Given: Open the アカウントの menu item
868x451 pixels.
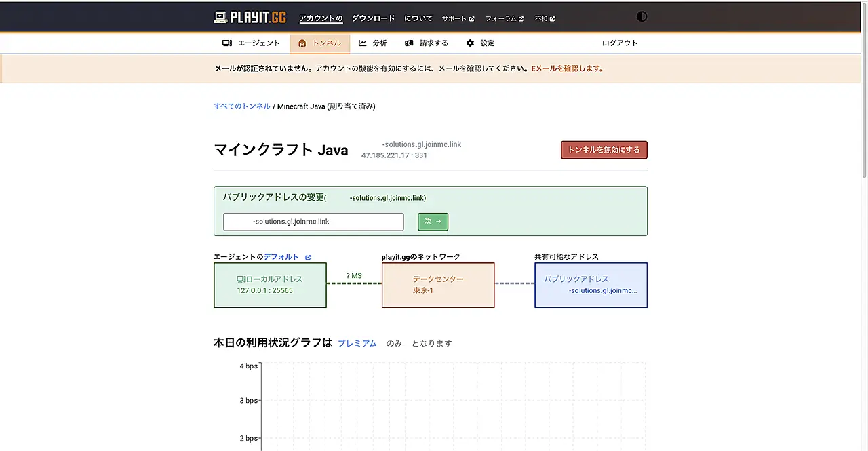Looking at the screenshot, I should (321, 18).
